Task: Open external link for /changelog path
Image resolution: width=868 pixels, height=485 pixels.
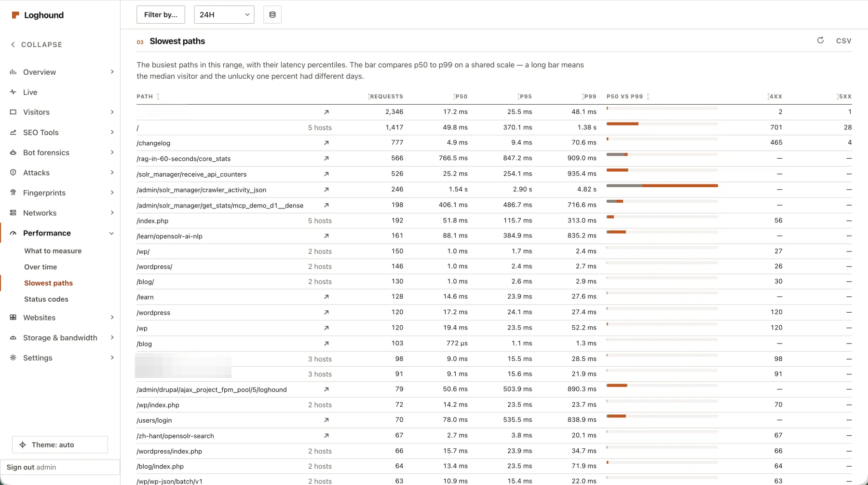Action: [326, 143]
